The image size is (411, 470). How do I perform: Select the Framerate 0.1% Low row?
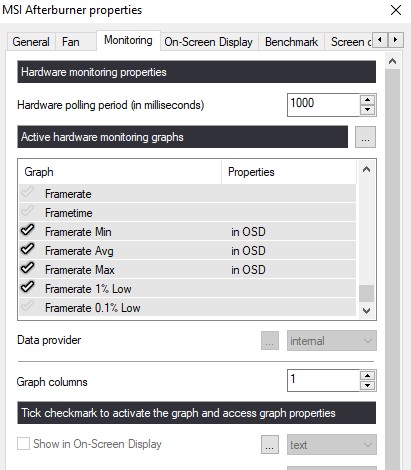coord(187,308)
